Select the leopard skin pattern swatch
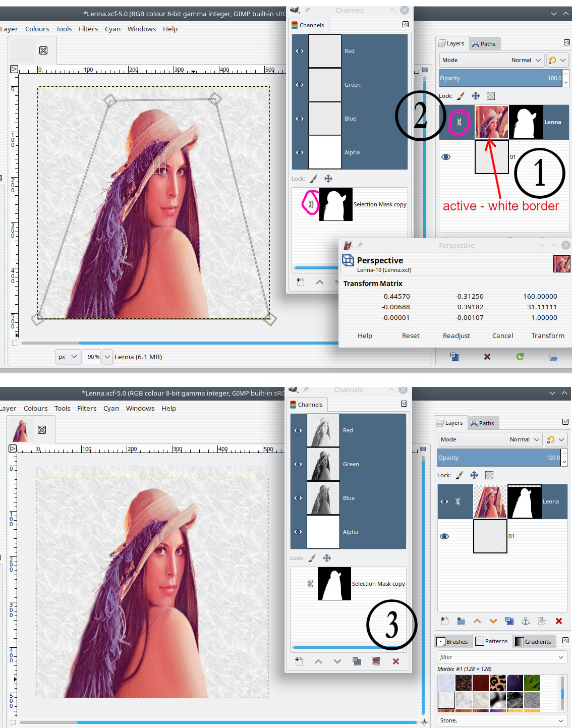The image size is (572, 728). (x=498, y=683)
